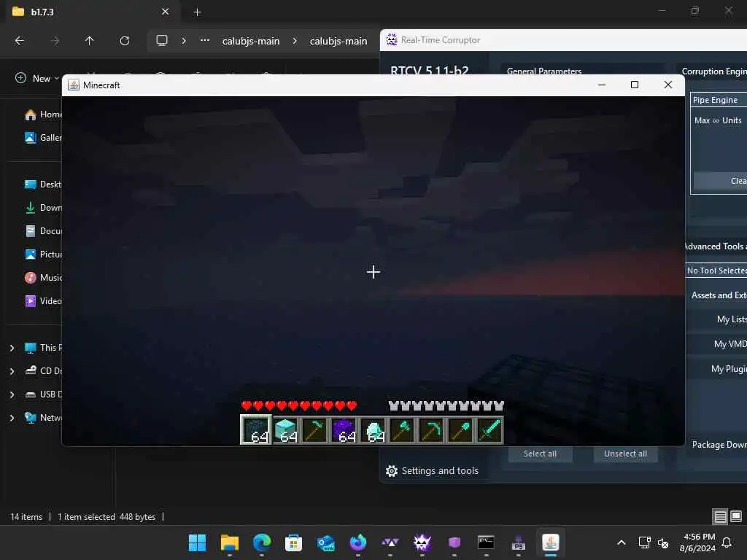Launch Microsoft Edge from the taskbar
This screenshot has width=747, height=560.
[x=262, y=542]
